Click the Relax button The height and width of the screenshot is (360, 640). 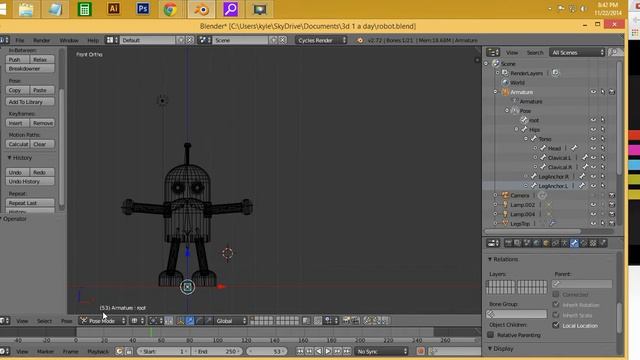pyautogui.click(x=42, y=60)
